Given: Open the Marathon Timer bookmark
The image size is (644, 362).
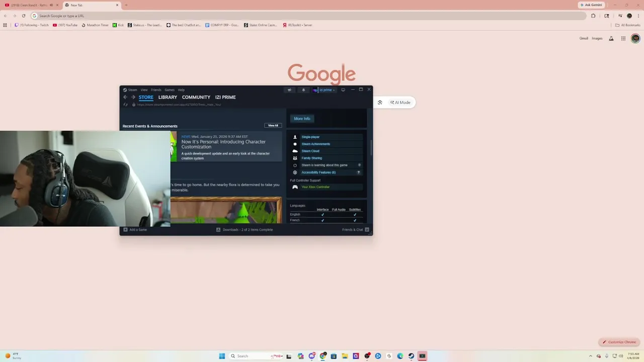Looking at the screenshot, I should tap(95, 25).
